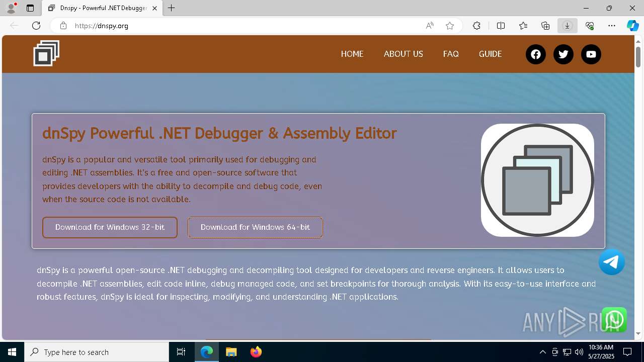644x362 pixels.
Task: Click Download for Windows 64-bit
Action: (x=255, y=227)
